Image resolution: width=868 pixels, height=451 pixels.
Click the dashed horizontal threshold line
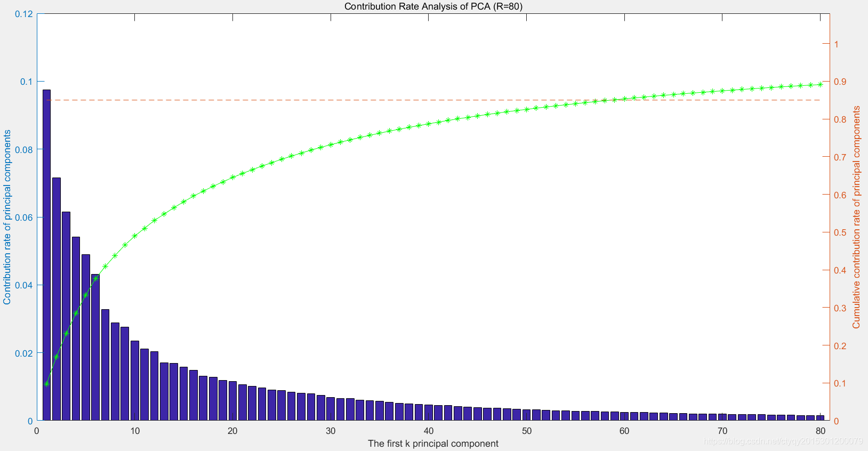pos(433,100)
